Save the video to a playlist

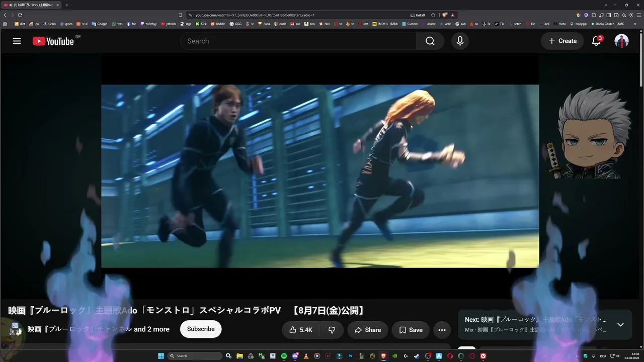[x=411, y=330]
